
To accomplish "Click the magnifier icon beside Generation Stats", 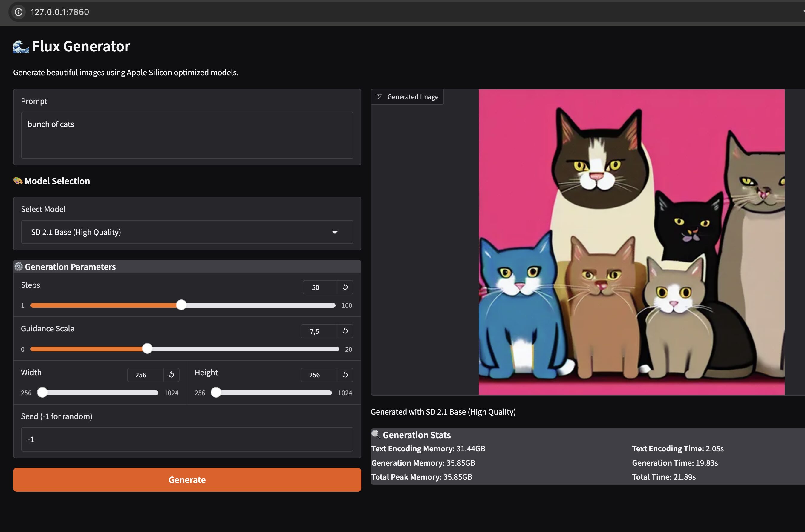I will [376, 435].
